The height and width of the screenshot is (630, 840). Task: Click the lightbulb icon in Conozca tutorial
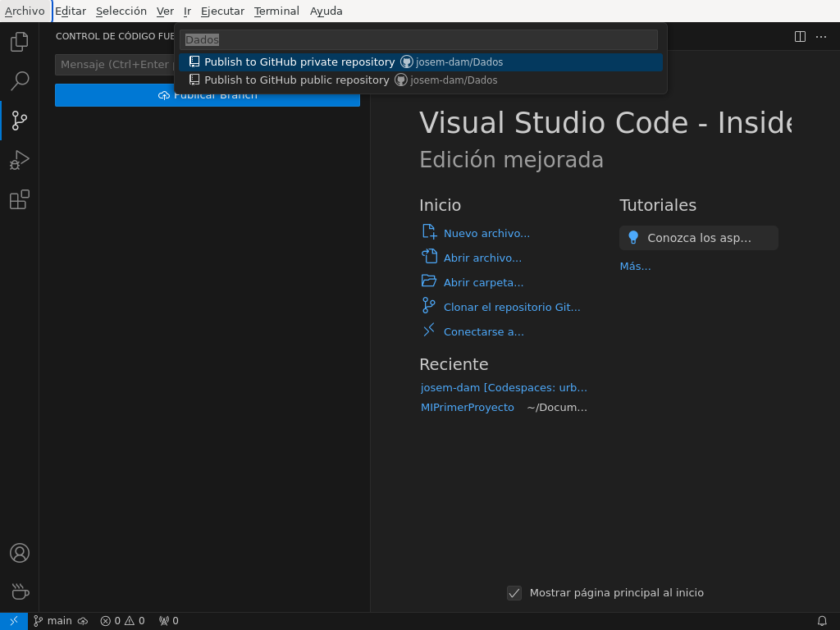(633, 238)
